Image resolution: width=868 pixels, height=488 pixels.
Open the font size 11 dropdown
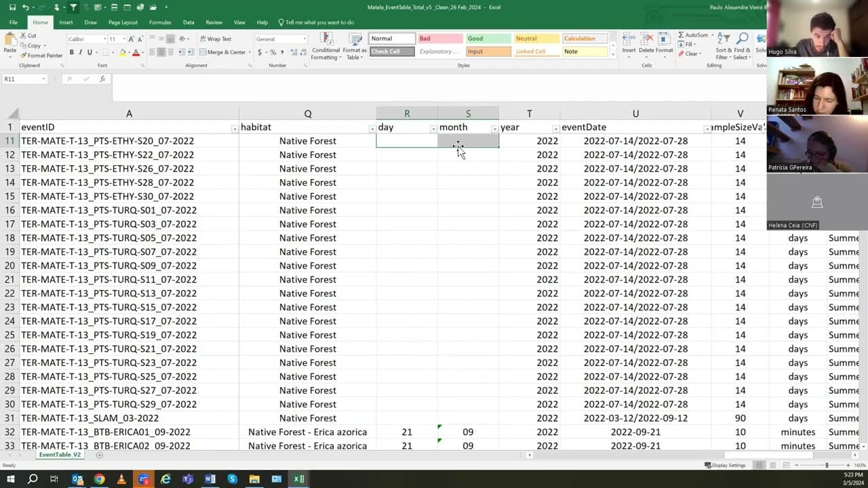click(x=123, y=39)
